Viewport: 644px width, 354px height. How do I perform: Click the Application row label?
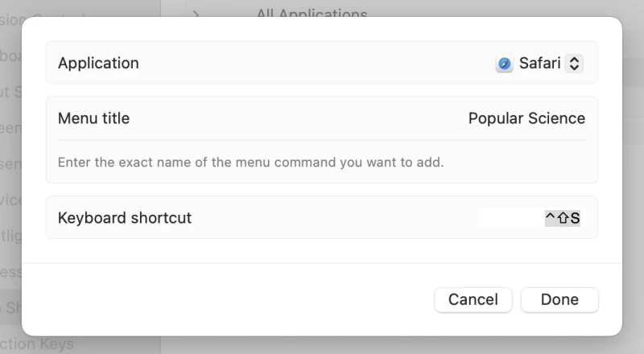click(98, 64)
